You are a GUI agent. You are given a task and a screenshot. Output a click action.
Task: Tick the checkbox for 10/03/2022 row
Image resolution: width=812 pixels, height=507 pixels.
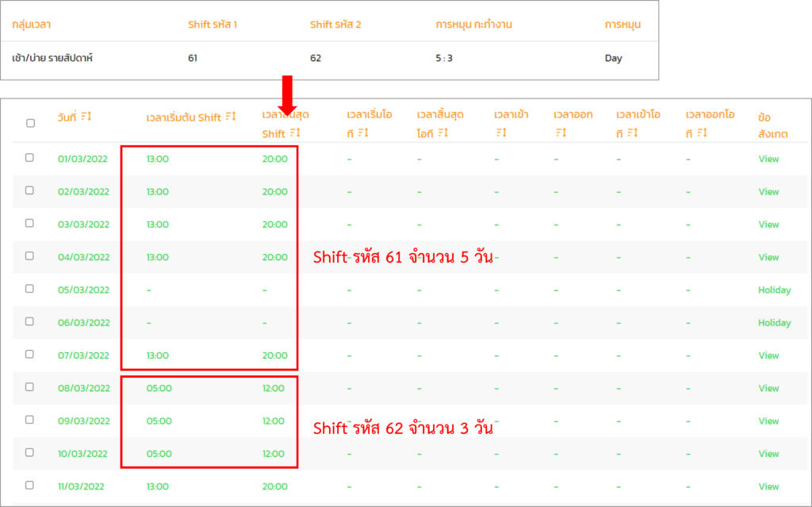[x=30, y=452]
